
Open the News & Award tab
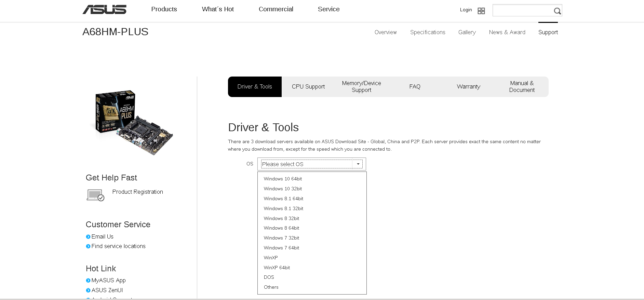[507, 32]
